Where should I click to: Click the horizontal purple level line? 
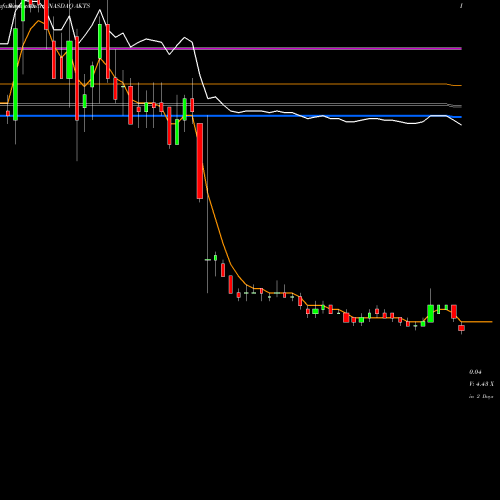coord(231,49)
